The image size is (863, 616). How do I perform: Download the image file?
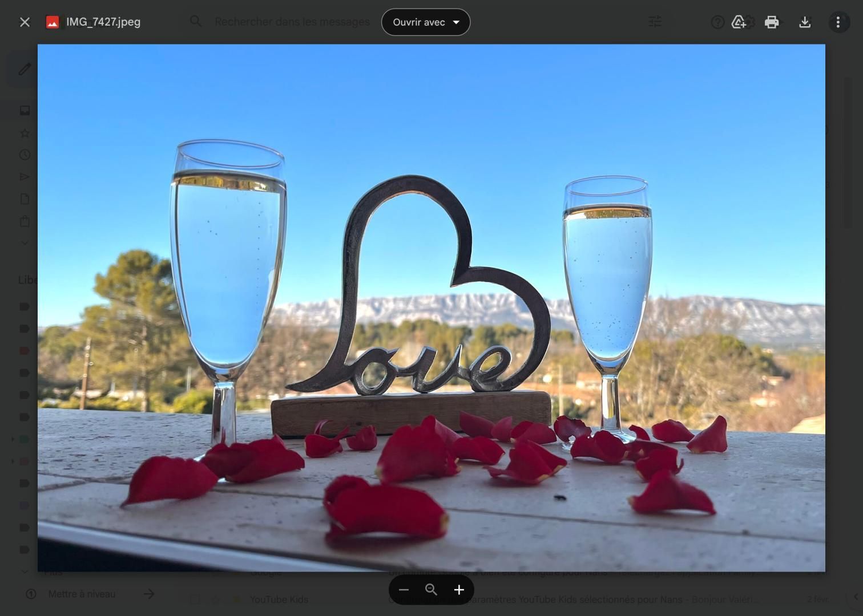[x=805, y=22]
